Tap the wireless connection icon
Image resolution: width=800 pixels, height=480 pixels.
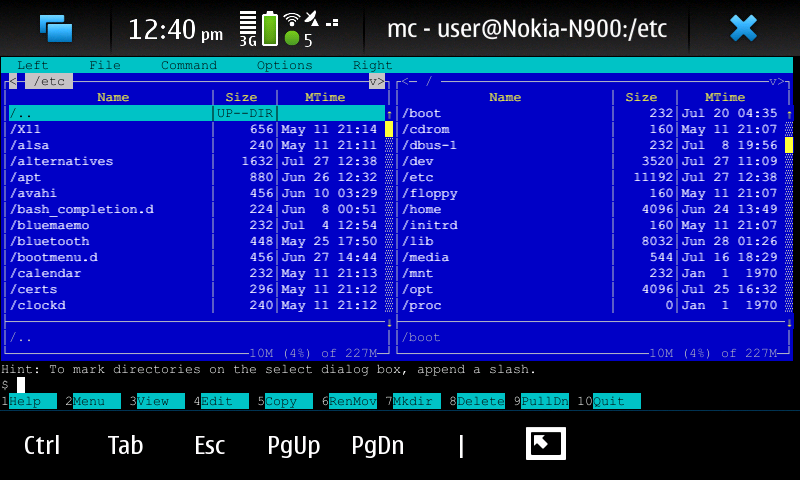point(292,20)
